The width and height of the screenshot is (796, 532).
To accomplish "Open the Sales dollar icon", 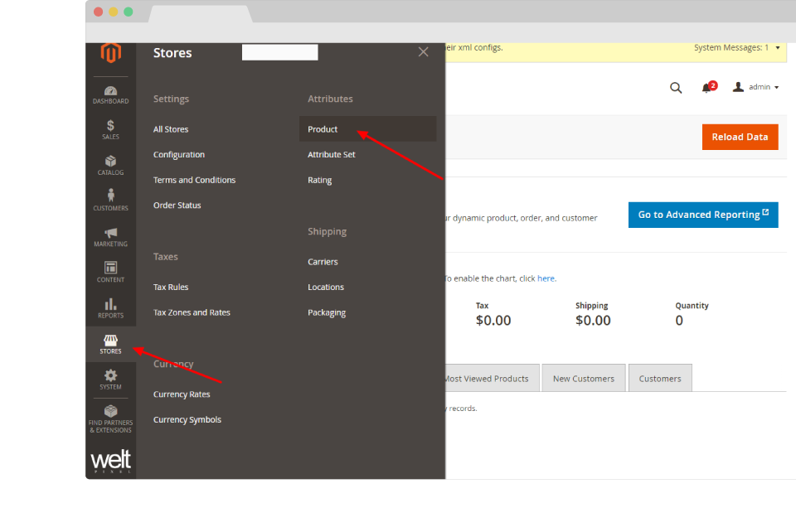I will (110, 130).
